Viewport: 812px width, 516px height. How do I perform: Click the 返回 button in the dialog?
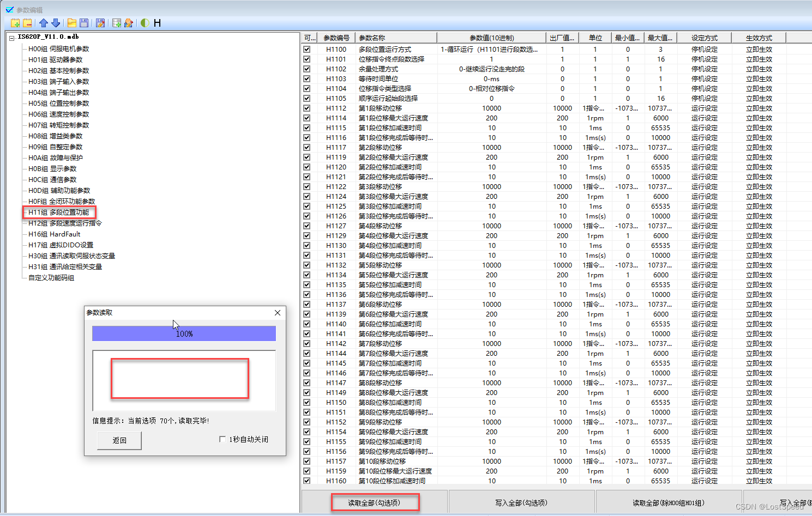119,440
